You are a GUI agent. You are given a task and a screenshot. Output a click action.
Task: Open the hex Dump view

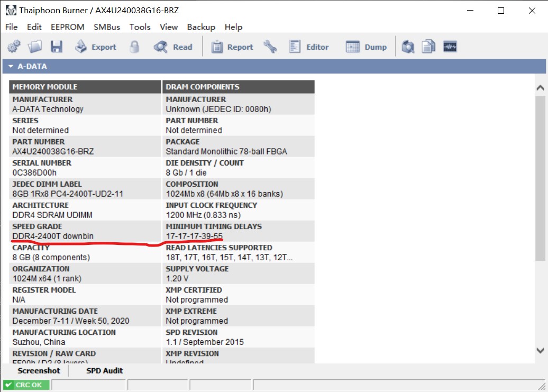366,47
